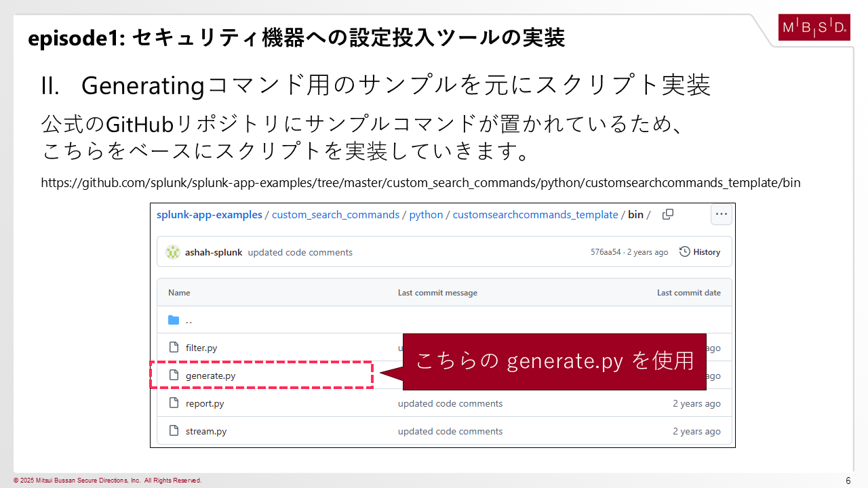Navigate to the python breadcrumb folder
This screenshot has width=868, height=488.
[x=426, y=215]
